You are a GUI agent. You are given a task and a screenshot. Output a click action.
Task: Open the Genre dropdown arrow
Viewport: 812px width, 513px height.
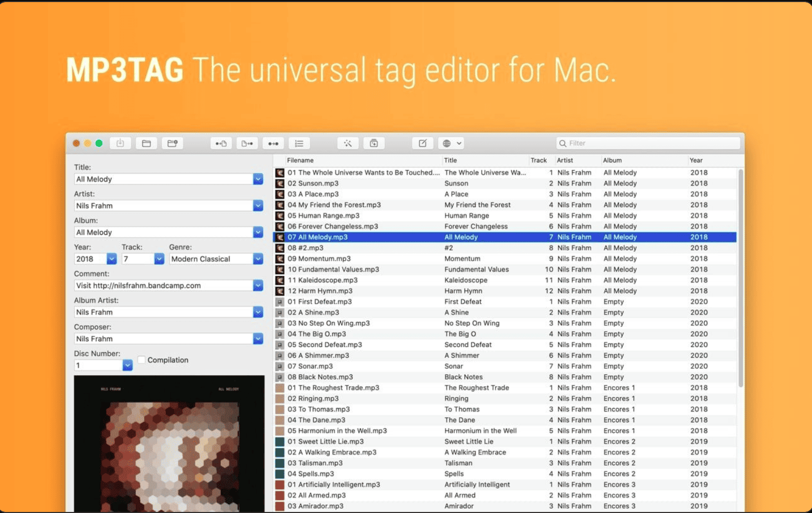tap(258, 259)
